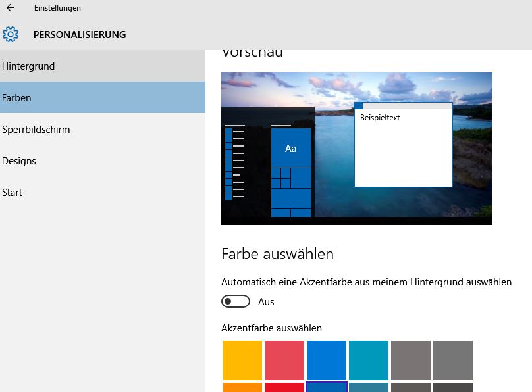Click the Automatisch eine Akzentfarbe description text
This screenshot has width=532, height=392.
tap(367, 282)
